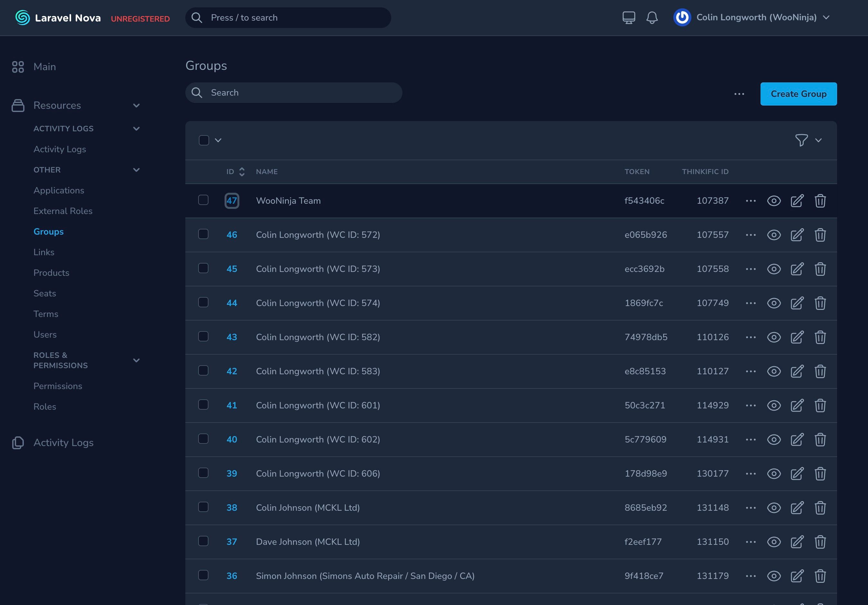
Task: Go to External Roles in sidebar
Action: (x=63, y=211)
